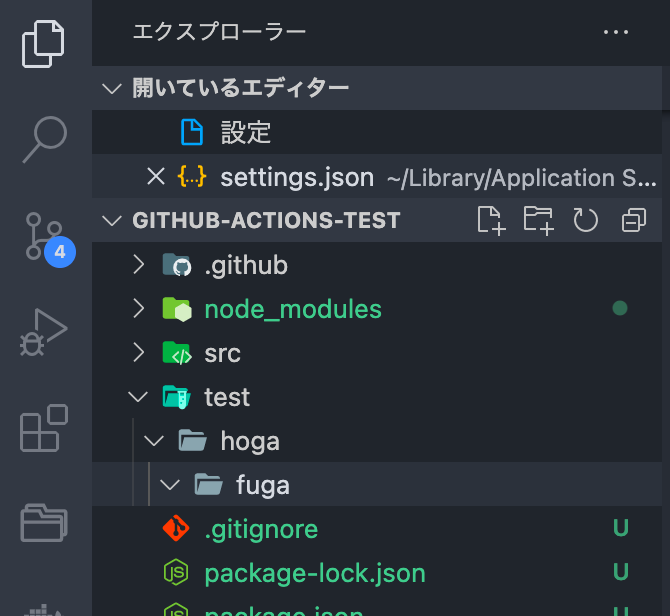Collapse the fuga folder chevron
The image size is (670, 616).
(x=170, y=485)
